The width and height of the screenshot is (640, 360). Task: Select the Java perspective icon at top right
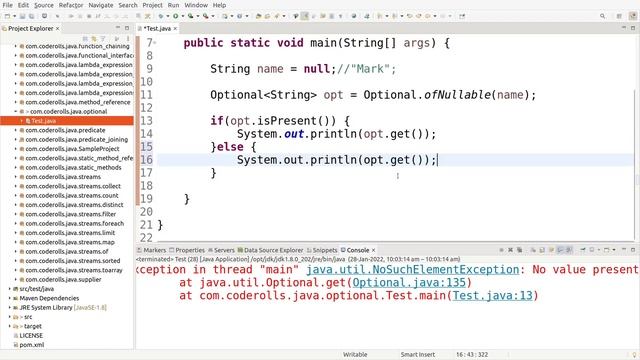633,16
